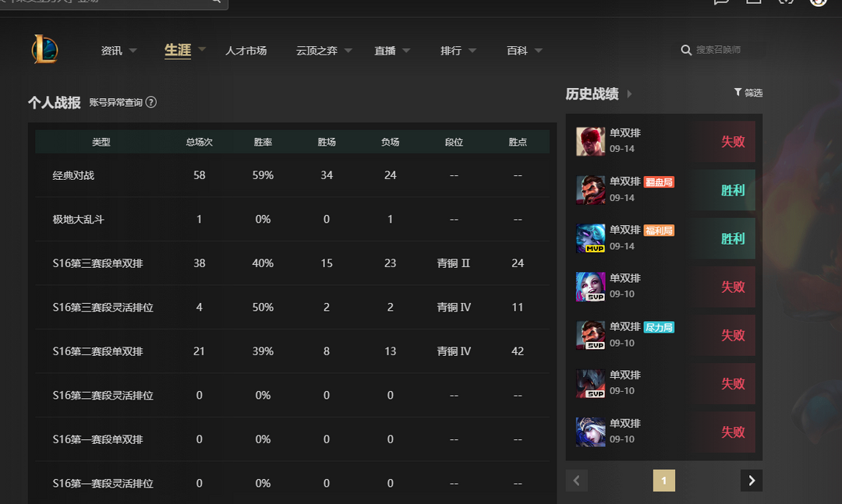Open the 筛选 filter button
This screenshot has width=842, height=504.
pyautogui.click(x=748, y=93)
